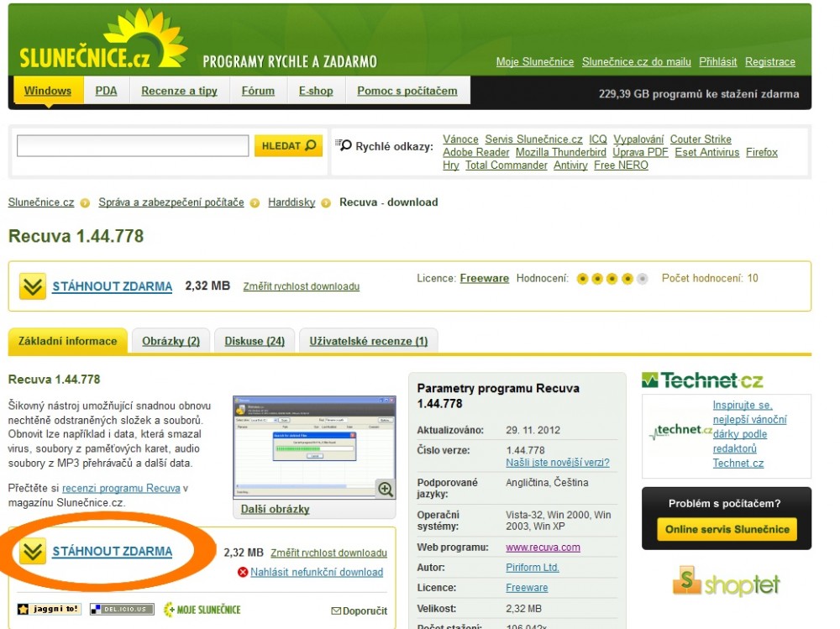Click the Jagni to! bookmark badge

pos(50,609)
